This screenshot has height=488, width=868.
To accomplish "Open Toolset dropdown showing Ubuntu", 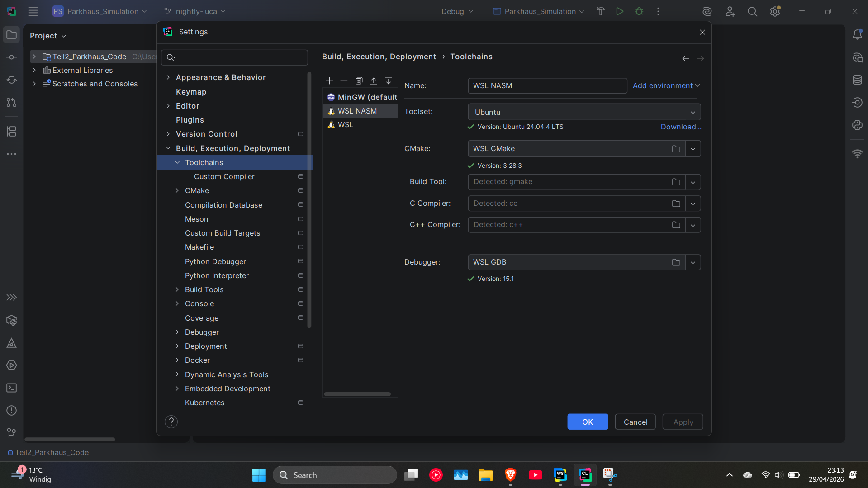I will (x=584, y=112).
